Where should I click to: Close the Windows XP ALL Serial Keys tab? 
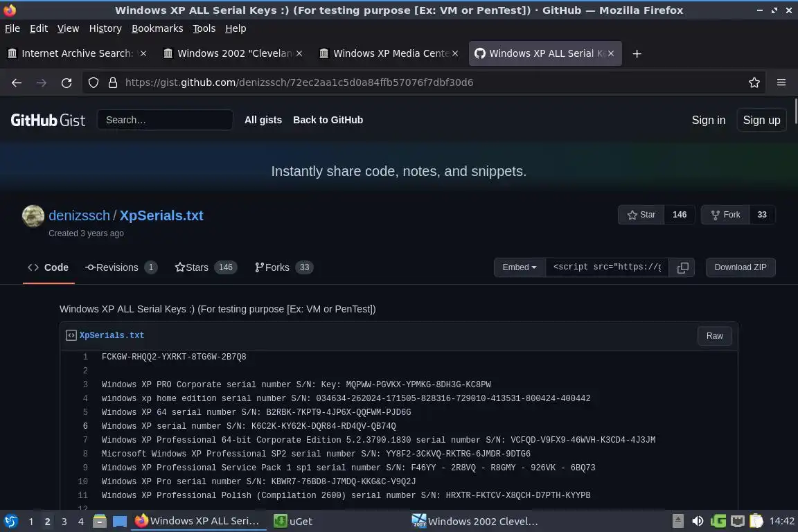point(611,53)
